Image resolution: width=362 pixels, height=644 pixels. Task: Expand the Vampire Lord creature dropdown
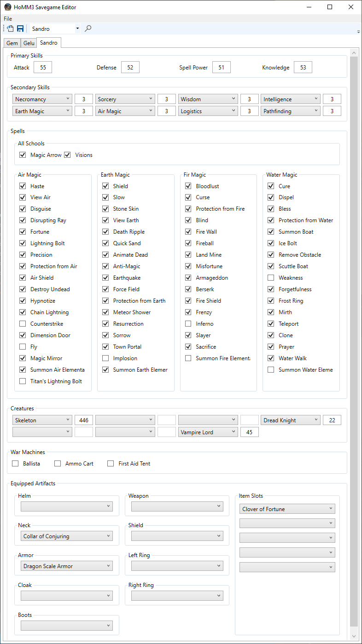tap(208, 432)
